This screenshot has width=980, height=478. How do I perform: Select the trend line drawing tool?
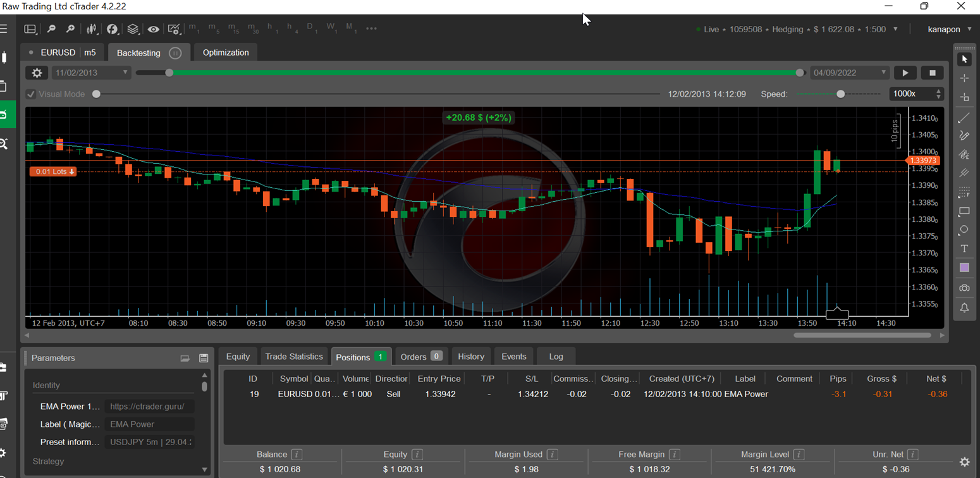[x=964, y=118]
